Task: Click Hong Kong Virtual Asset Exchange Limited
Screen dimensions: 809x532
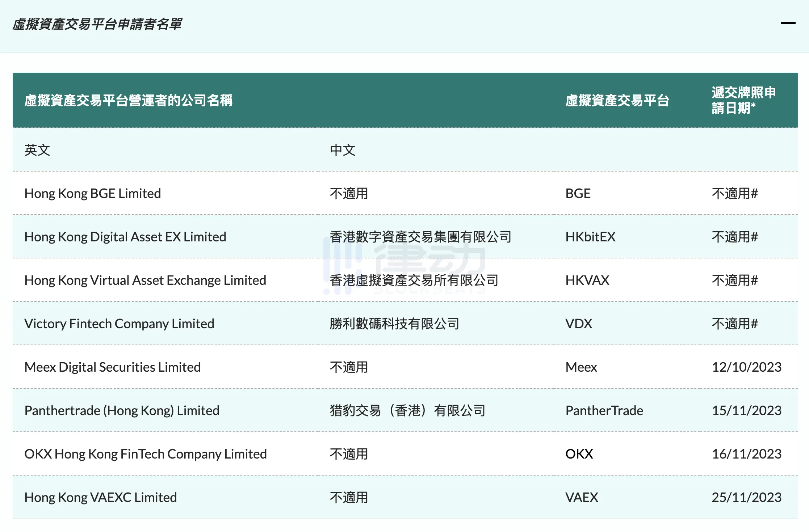Action: pos(145,280)
